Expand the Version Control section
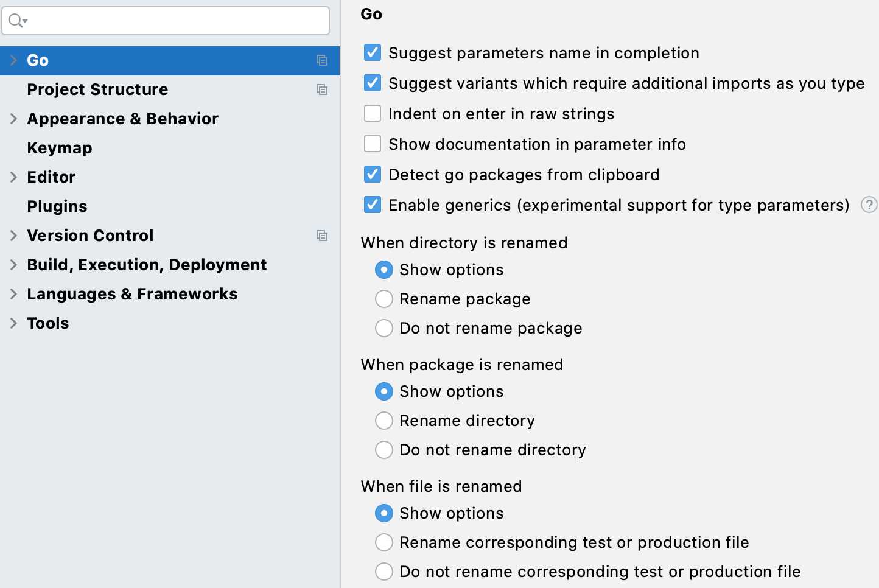The height and width of the screenshot is (588, 879). pyautogui.click(x=13, y=236)
